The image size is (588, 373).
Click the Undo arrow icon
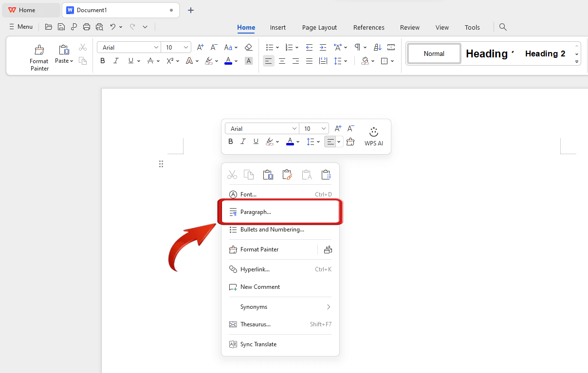[113, 27]
